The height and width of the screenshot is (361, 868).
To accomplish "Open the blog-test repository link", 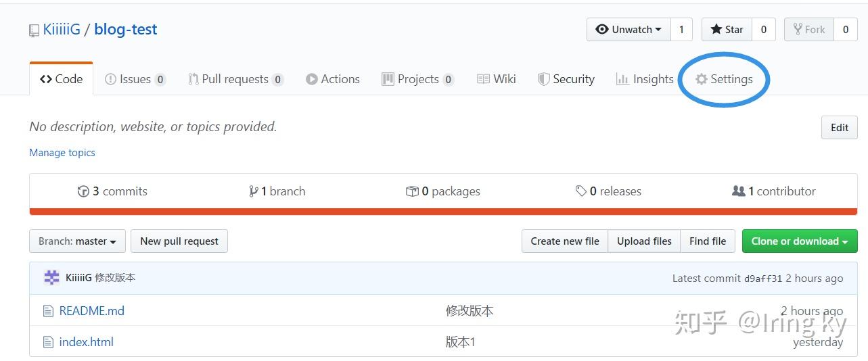I will (126, 30).
